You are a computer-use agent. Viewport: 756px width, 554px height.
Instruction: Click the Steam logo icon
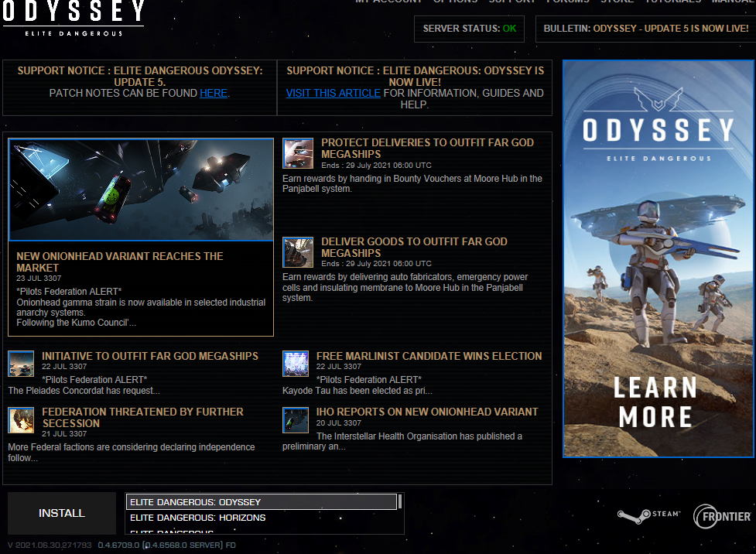pos(648,516)
